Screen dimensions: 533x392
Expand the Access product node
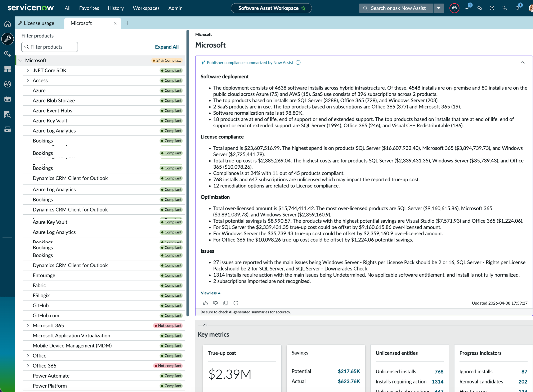tap(28, 81)
